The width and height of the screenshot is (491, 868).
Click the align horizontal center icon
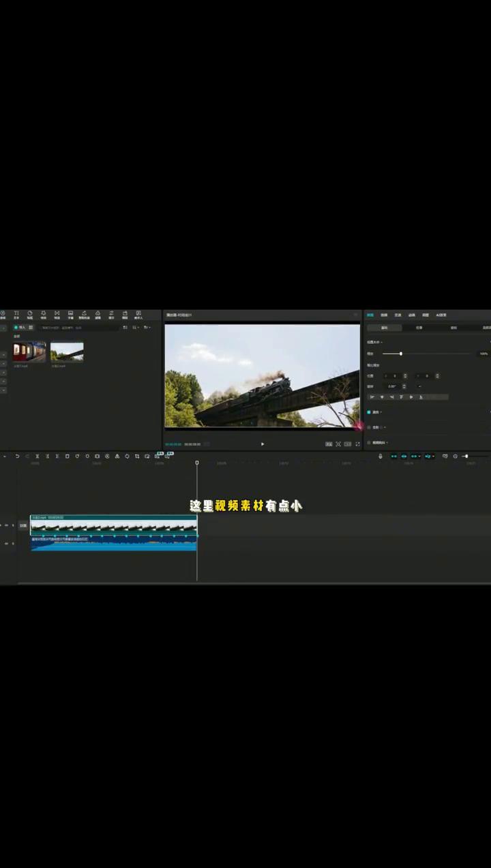pyautogui.click(x=382, y=397)
